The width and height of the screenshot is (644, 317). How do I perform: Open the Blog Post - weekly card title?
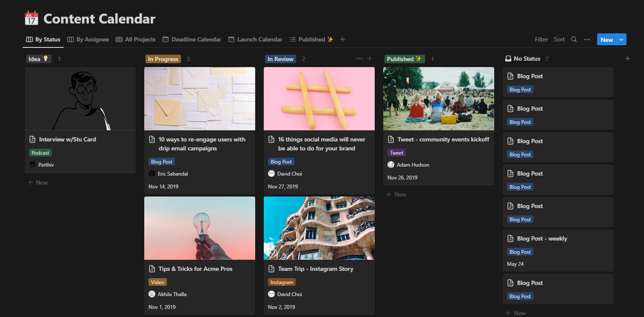pyautogui.click(x=542, y=239)
